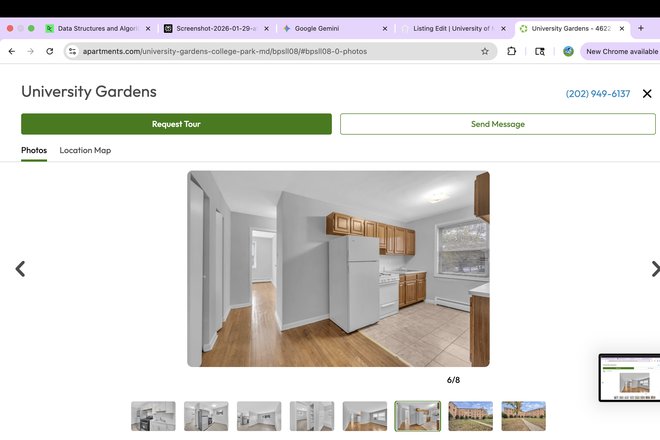The image size is (660, 440).
Task: Open the tab search icon in toolbar
Action: 540,51
